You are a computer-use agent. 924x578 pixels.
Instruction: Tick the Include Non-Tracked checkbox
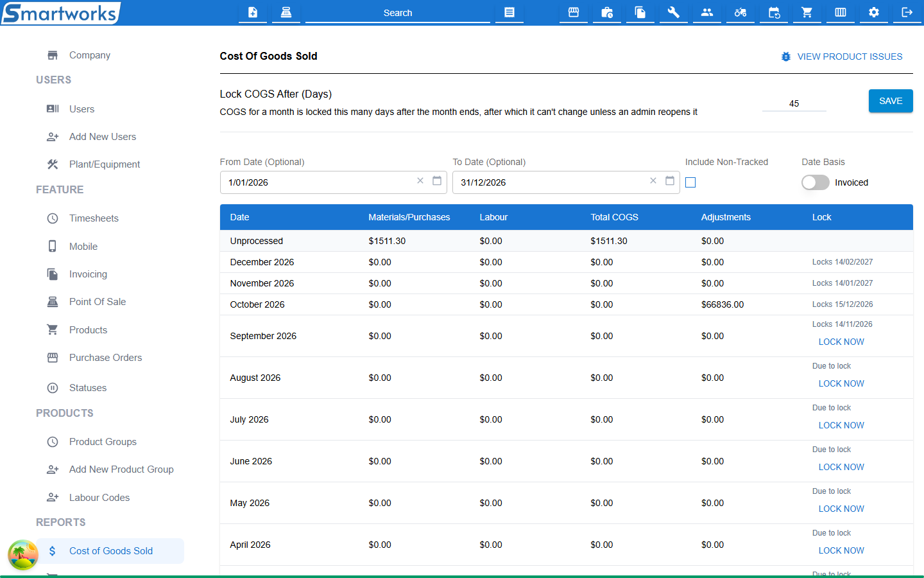[690, 182]
